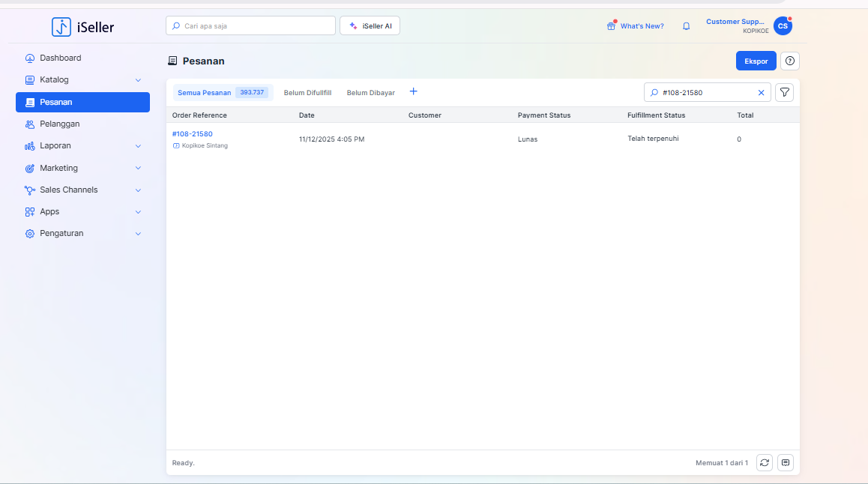Expand the Pengaturan settings chevron
868x484 pixels.
138,234
